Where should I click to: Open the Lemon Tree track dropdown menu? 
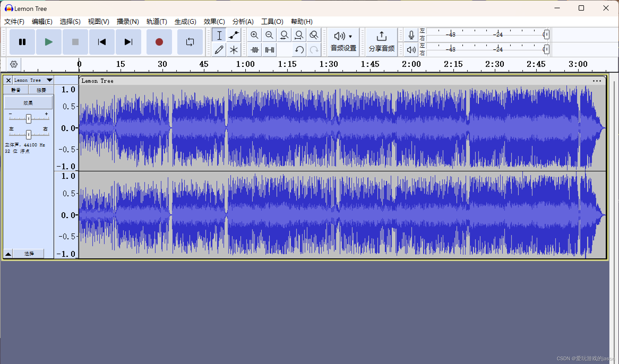[49, 80]
